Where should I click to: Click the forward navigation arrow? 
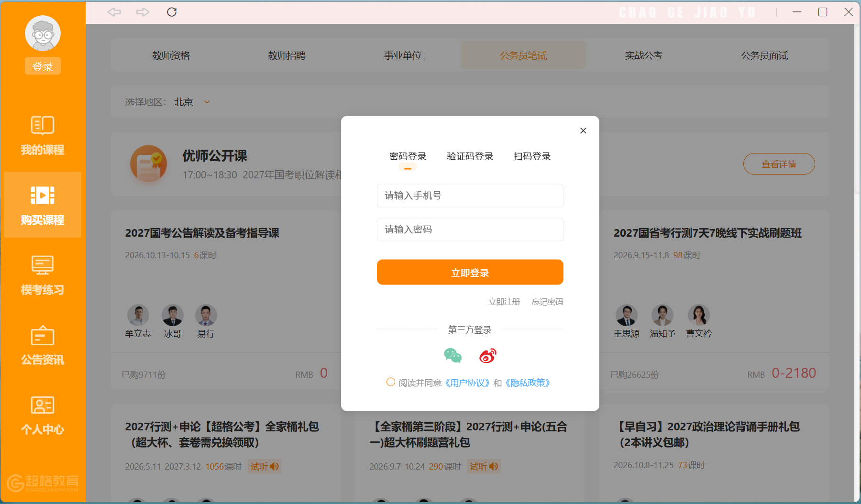[143, 12]
